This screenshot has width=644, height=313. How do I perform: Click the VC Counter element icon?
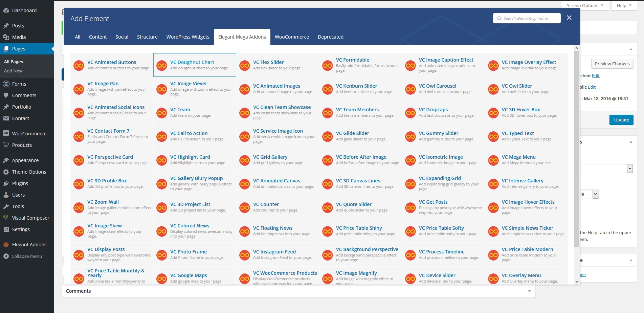coord(245,207)
